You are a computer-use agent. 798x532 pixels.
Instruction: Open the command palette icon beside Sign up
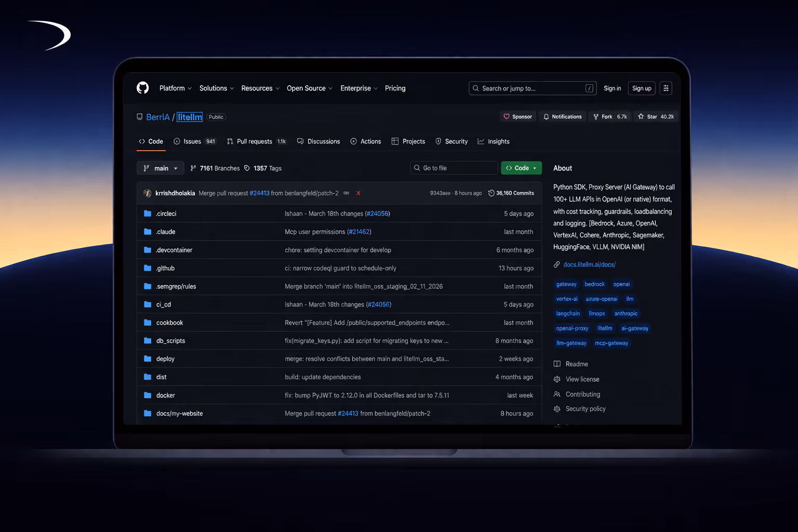pos(666,88)
